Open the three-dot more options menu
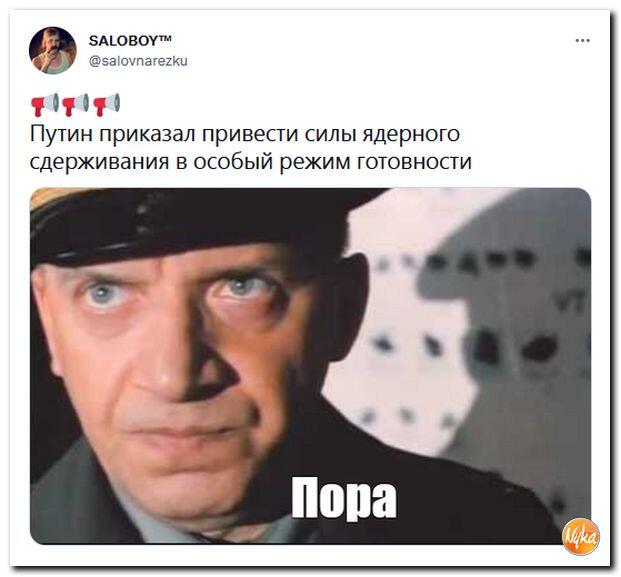Viewport: 621px width, 577px height. [583, 40]
